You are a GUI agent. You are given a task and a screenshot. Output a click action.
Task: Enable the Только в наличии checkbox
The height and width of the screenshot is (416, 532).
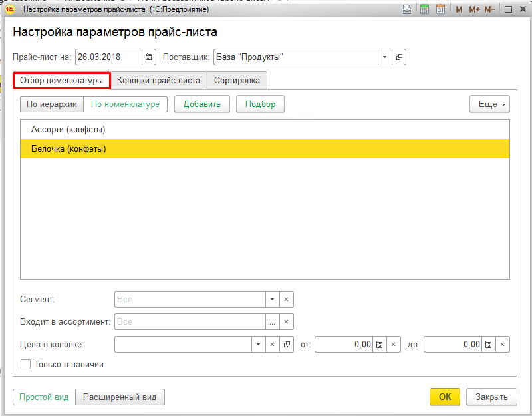point(26,365)
